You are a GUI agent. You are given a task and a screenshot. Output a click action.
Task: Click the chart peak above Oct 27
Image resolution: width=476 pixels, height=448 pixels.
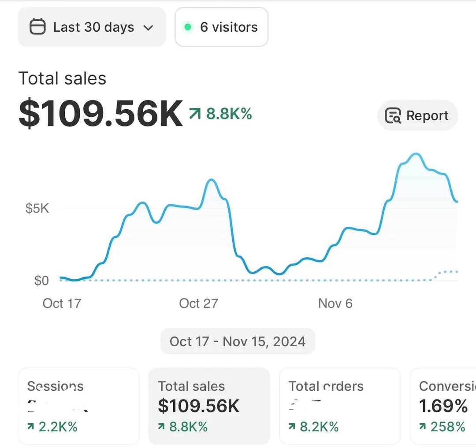tap(211, 180)
